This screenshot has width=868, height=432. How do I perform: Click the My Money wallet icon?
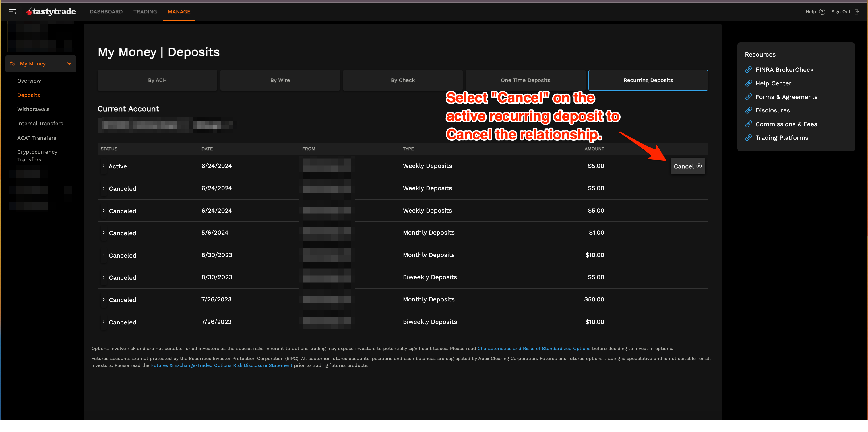13,64
